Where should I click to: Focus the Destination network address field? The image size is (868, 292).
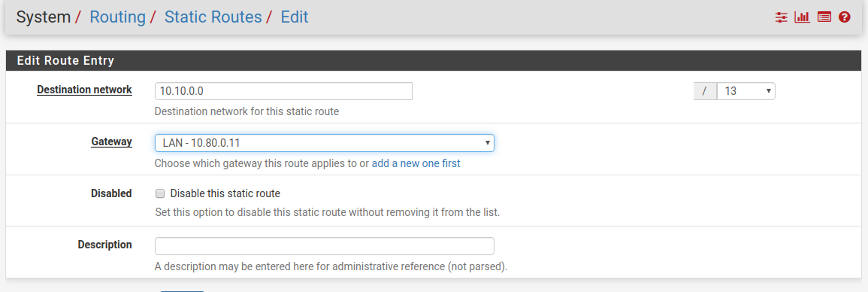pyautogui.click(x=283, y=91)
